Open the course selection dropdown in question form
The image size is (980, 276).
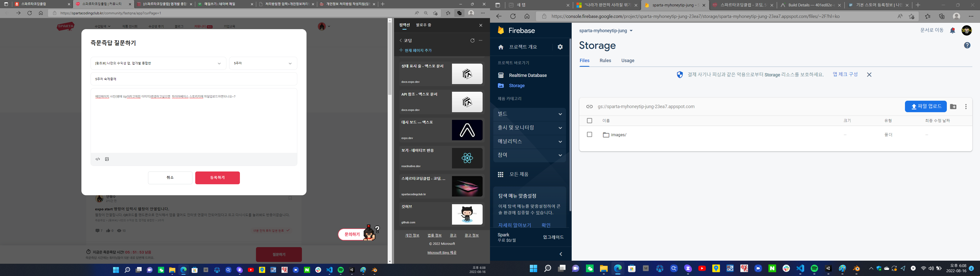point(158,63)
